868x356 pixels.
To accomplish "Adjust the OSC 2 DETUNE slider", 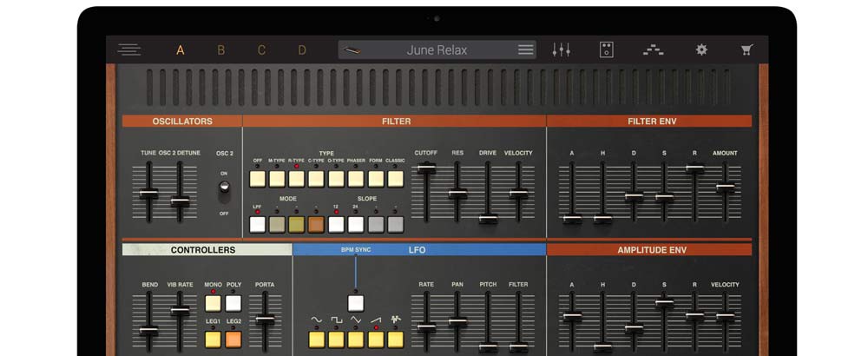I will coord(180,201).
